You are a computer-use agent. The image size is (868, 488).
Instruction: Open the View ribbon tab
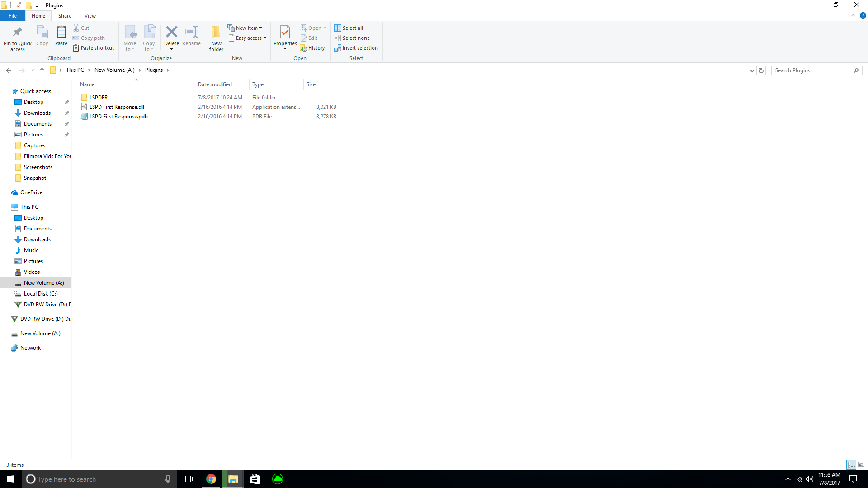pos(90,16)
